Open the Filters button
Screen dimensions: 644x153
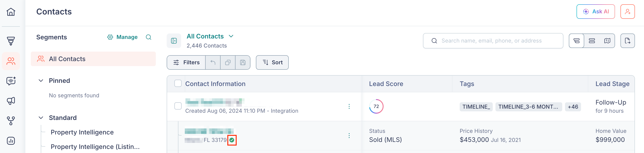(186, 62)
